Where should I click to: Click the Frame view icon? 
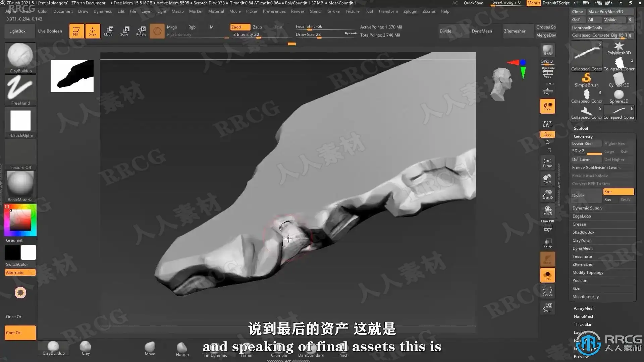coord(547,163)
